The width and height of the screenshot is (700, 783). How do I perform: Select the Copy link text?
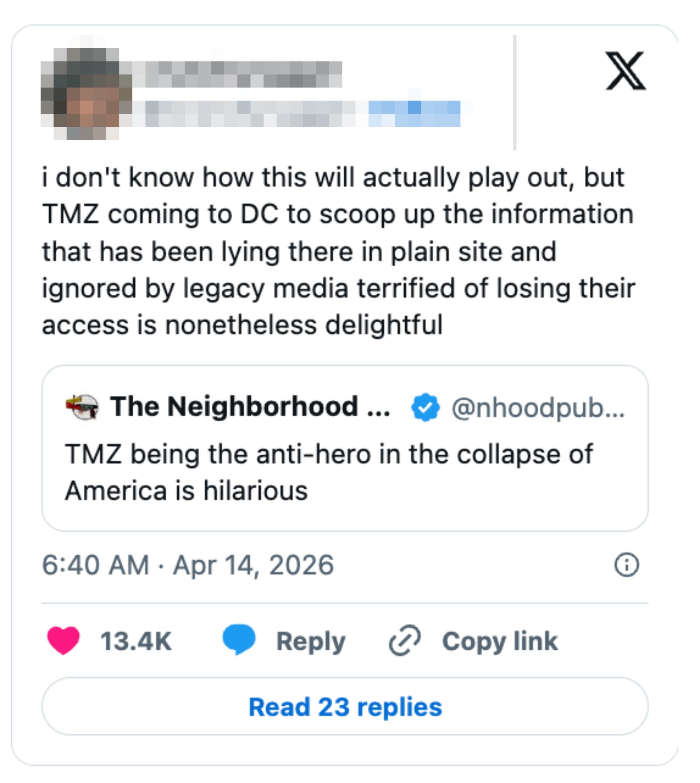click(x=499, y=641)
